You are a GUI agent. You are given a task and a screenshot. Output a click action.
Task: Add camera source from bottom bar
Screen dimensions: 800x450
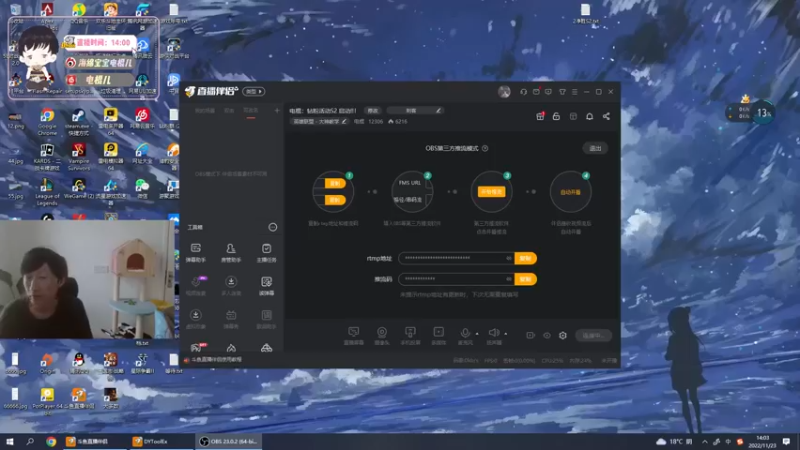coord(382,336)
